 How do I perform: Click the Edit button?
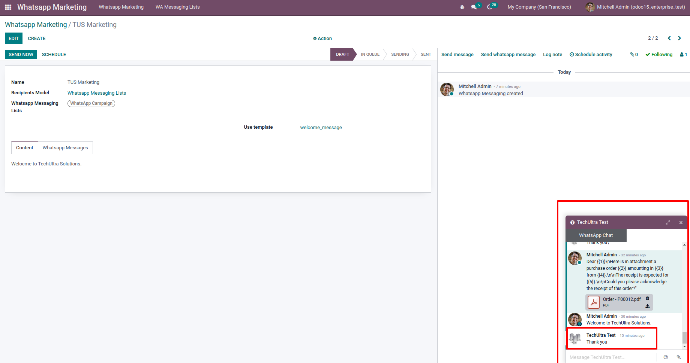[x=14, y=39]
